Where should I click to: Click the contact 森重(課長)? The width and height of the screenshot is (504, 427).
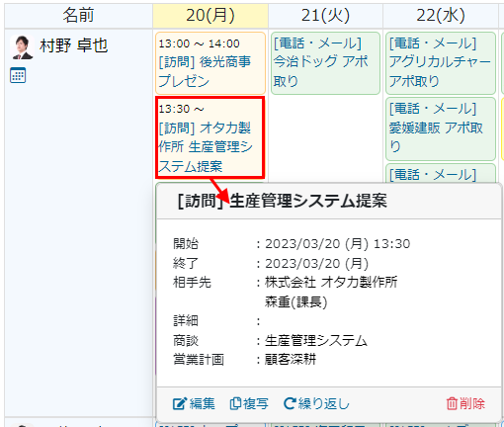(295, 301)
